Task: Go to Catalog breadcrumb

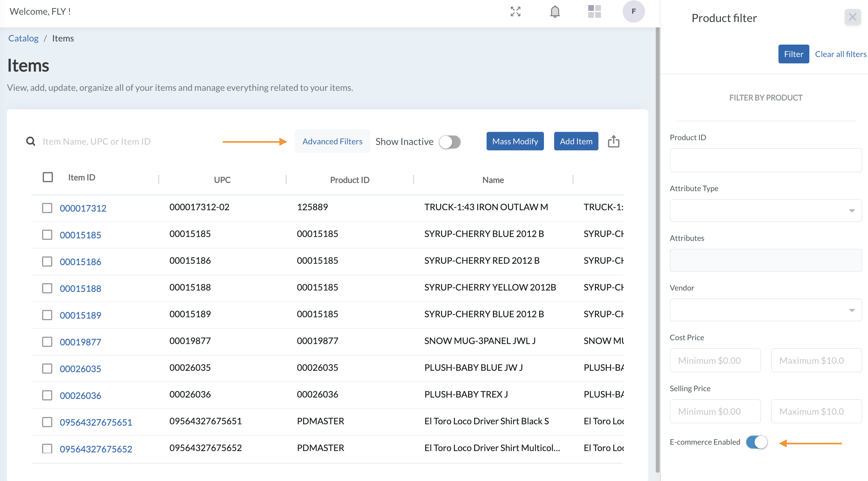Action: 23,38
